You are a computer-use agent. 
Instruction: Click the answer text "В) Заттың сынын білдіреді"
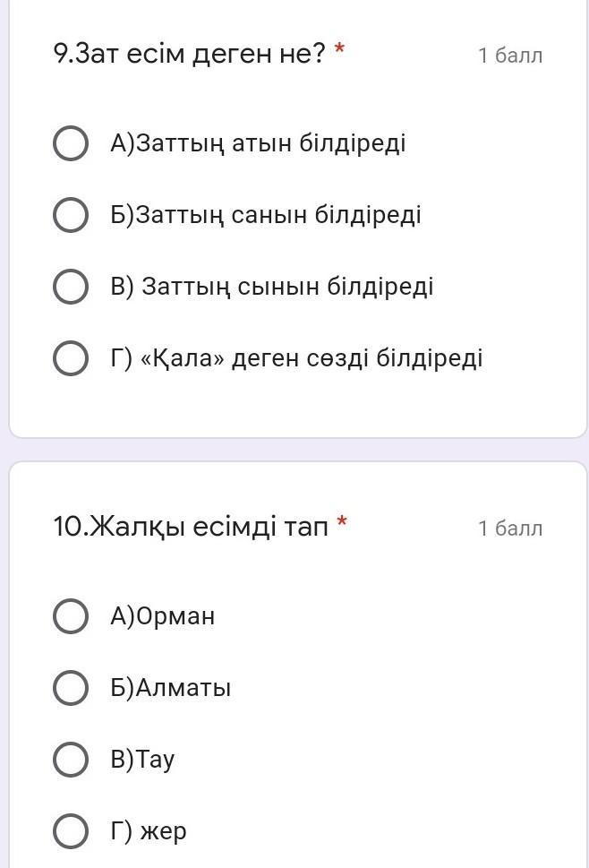click(272, 287)
